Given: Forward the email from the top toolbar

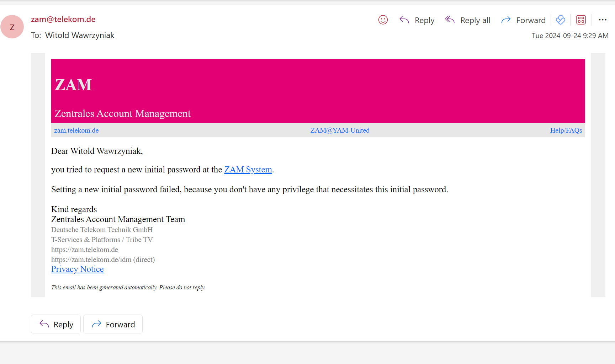Looking at the screenshot, I should tap(523, 20).
